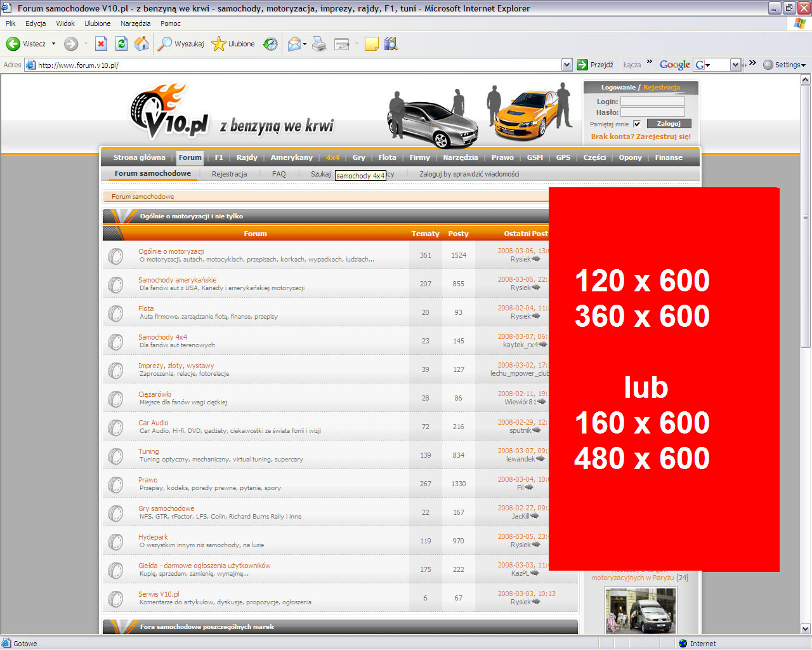Click last-post arrow next to kaytek_rx4

coord(542,345)
